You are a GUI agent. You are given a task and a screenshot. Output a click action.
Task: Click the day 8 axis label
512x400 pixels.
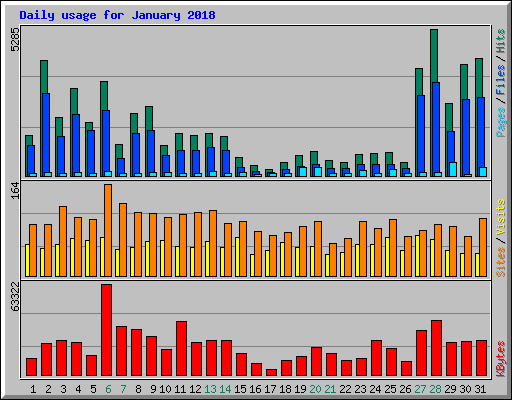[138, 389]
